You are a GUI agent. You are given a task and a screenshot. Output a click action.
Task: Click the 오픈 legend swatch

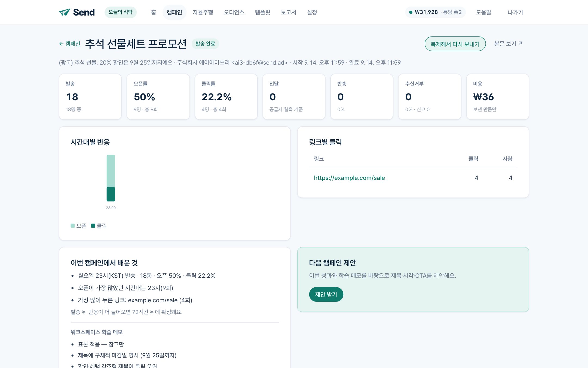73,226
